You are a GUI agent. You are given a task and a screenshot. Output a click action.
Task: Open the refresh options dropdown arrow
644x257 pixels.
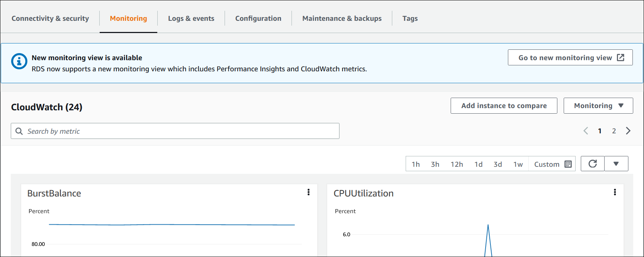tap(616, 164)
